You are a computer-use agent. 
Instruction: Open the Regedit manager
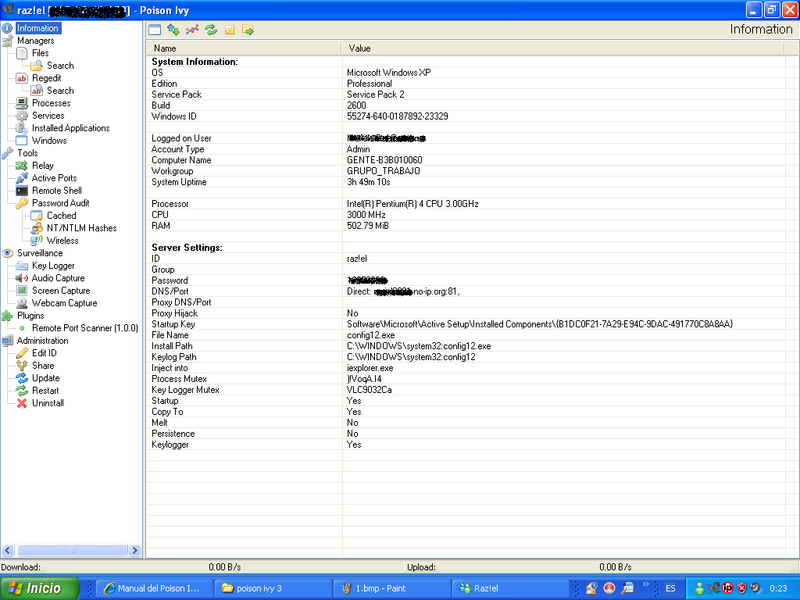click(46, 78)
